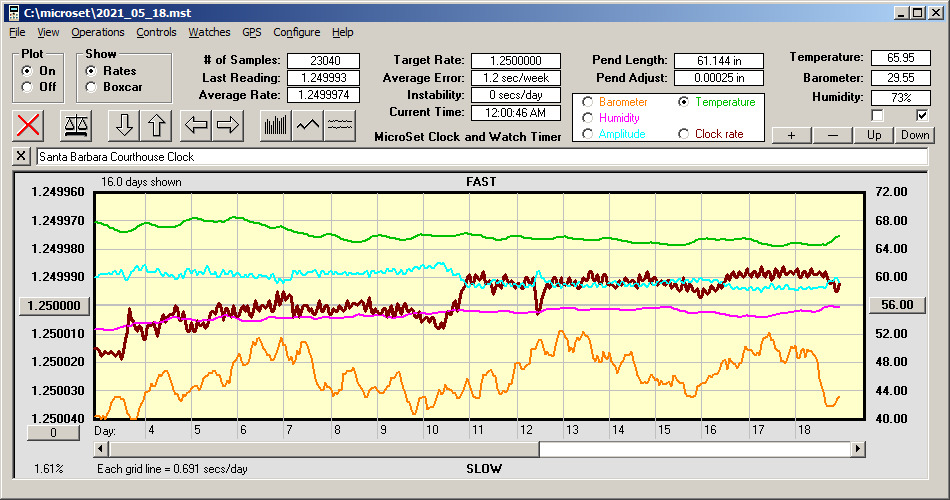Open the Help menu

coord(342,32)
